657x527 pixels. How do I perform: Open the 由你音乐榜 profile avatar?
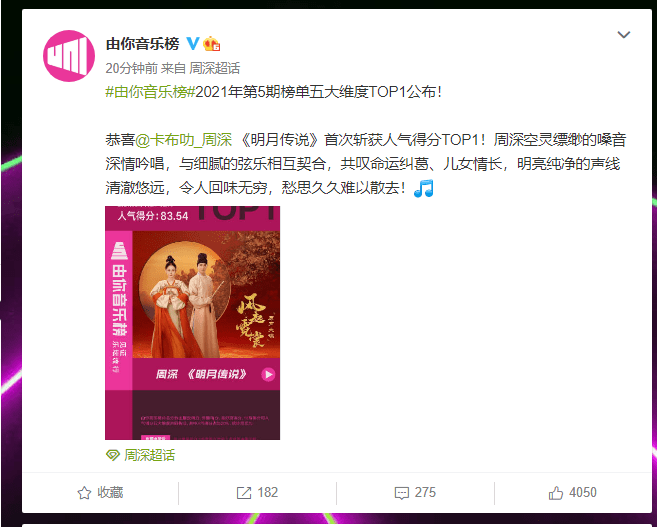[69, 56]
